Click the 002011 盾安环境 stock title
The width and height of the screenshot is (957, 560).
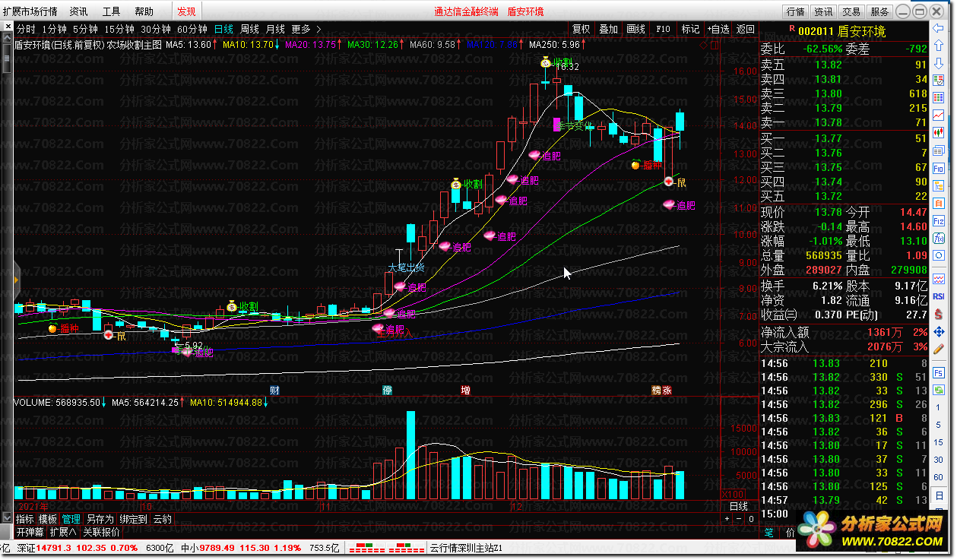point(841,33)
